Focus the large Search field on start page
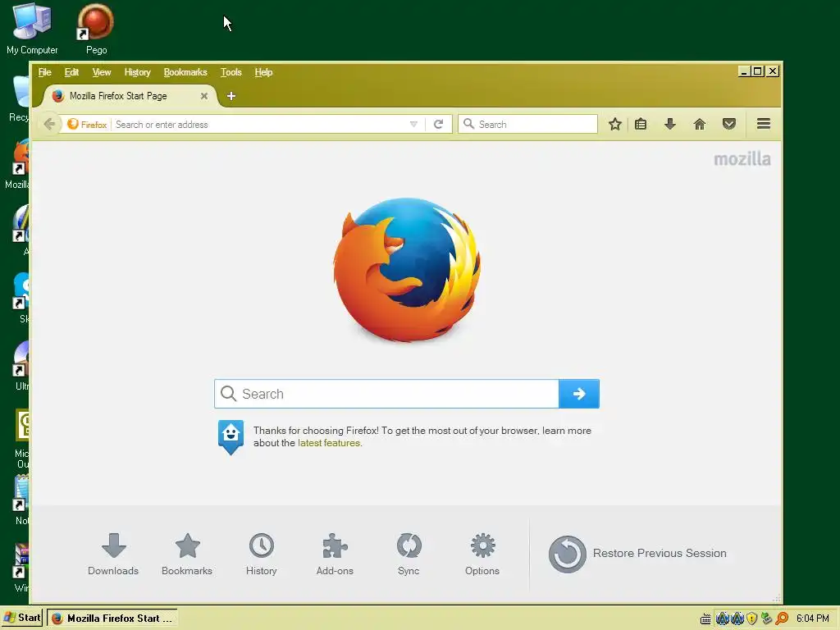Viewport: 840px width, 630px height. tap(386, 394)
